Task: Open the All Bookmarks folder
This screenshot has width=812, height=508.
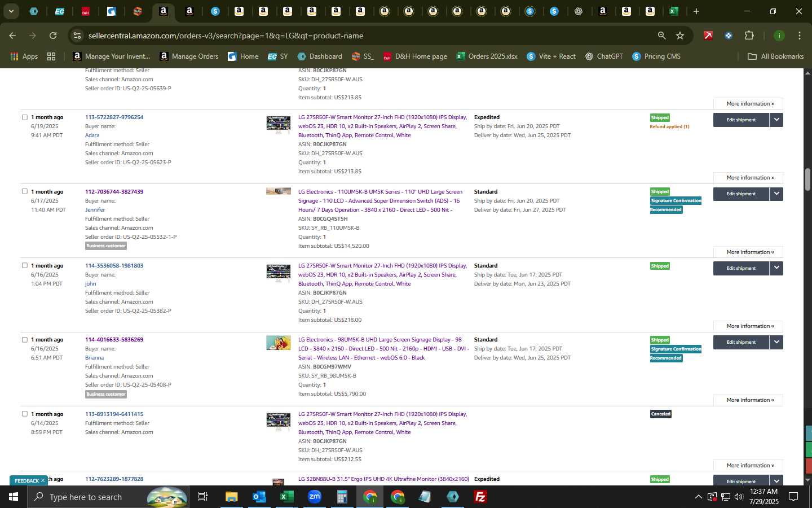Action: click(x=775, y=56)
